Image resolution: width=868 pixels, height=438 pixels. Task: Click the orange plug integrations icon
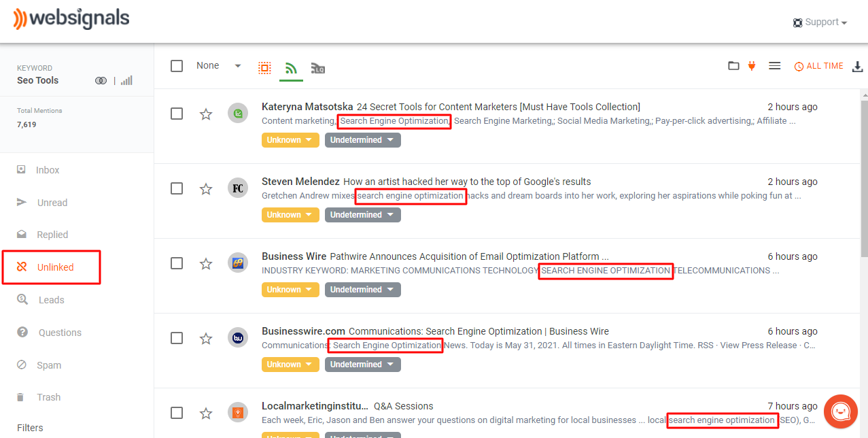point(752,65)
